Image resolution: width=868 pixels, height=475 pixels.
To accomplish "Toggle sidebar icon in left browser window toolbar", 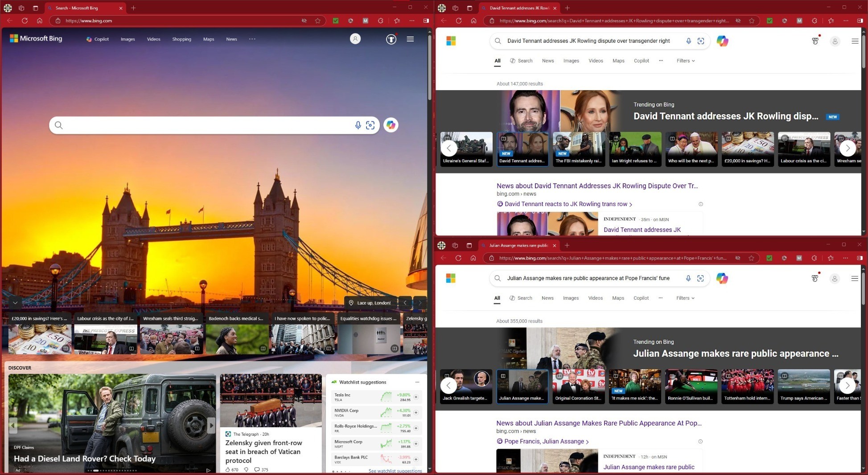I will click(426, 21).
